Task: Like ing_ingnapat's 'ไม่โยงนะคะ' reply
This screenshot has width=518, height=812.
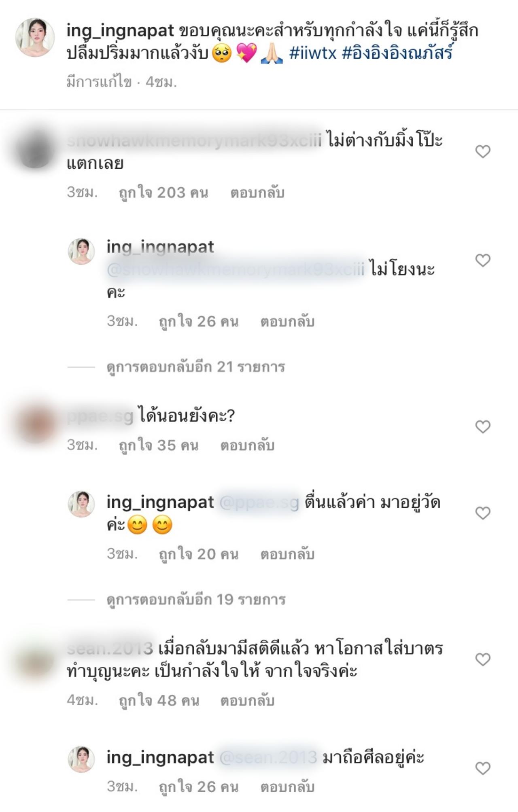Action: click(483, 260)
